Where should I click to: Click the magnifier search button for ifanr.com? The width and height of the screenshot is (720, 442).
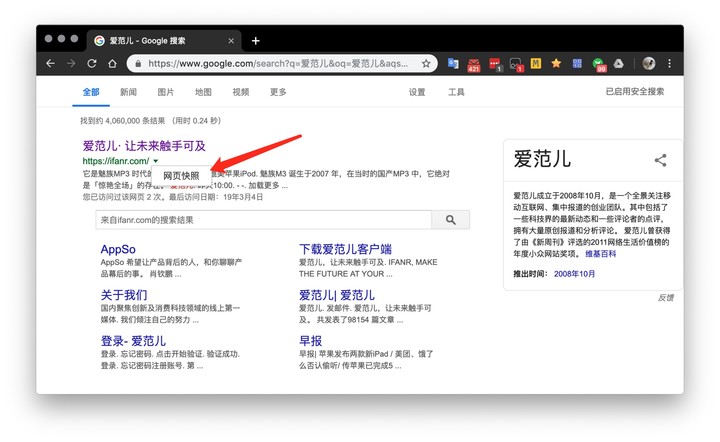[450, 220]
